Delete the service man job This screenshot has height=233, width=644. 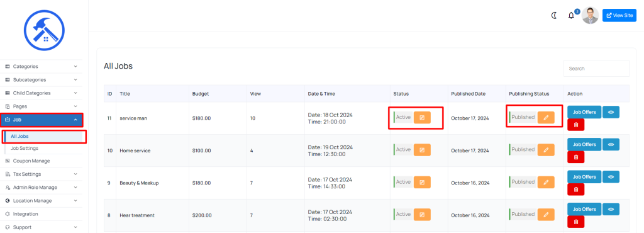576,125
